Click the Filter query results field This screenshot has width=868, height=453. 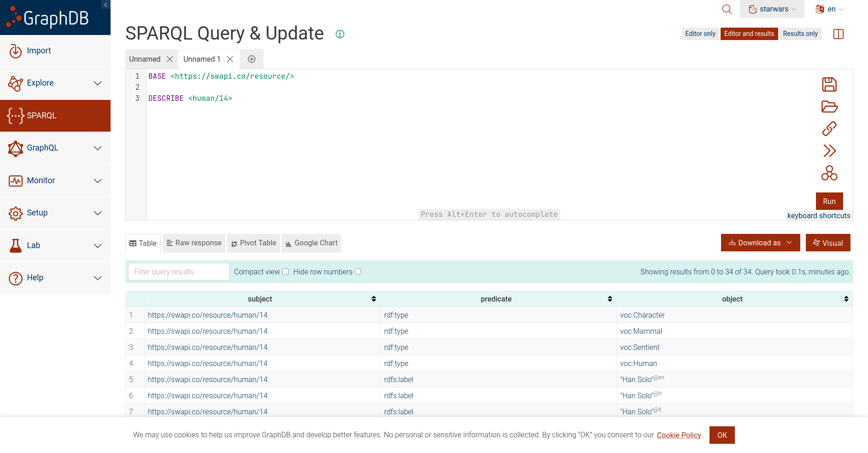point(178,272)
